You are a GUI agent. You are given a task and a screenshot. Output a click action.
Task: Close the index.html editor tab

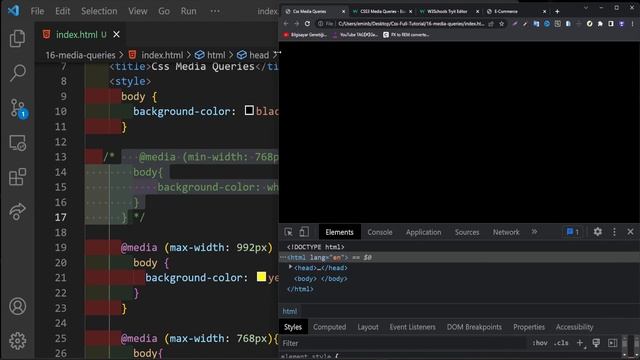coord(116,35)
